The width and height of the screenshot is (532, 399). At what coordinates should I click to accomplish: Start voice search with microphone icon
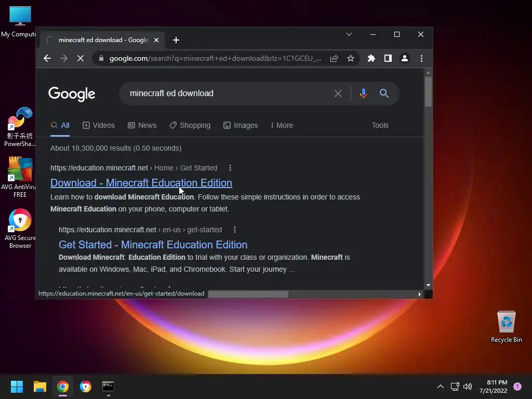click(363, 94)
